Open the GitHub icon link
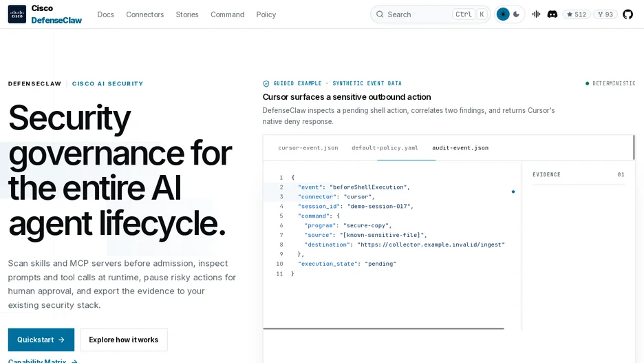The width and height of the screenshot is (644, 363). 627,14
